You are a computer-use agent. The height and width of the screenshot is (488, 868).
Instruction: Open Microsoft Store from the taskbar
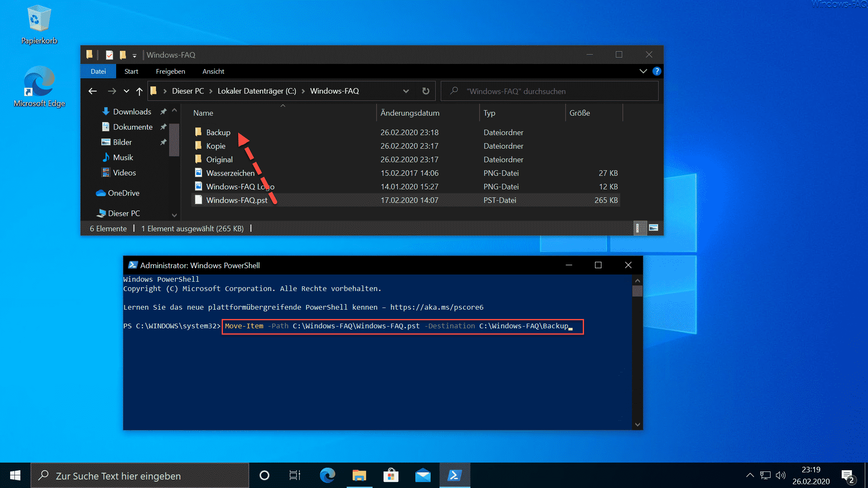(x=391, y=476)
